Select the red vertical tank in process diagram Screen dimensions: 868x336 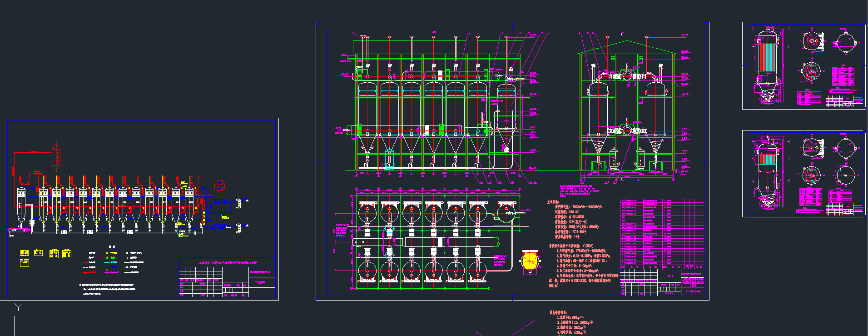click(x=56, y=156)
